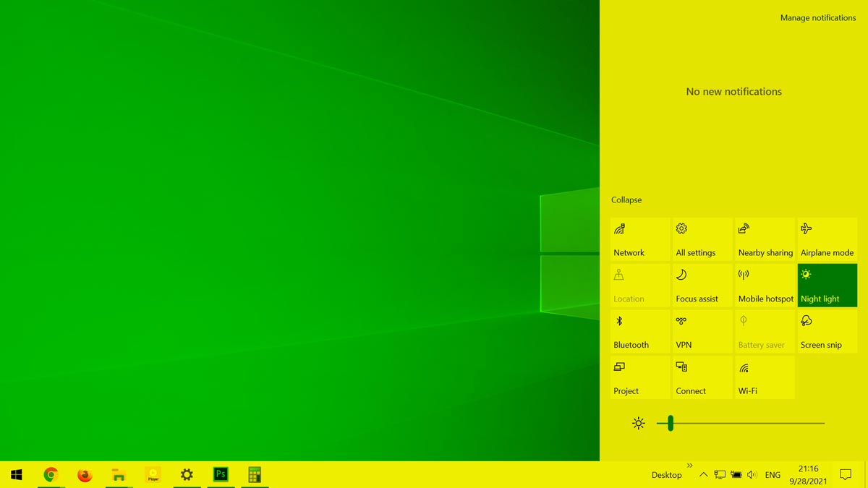Click the Windows Start button
This screenshot has width=868, height=488.
coord(16,475)
